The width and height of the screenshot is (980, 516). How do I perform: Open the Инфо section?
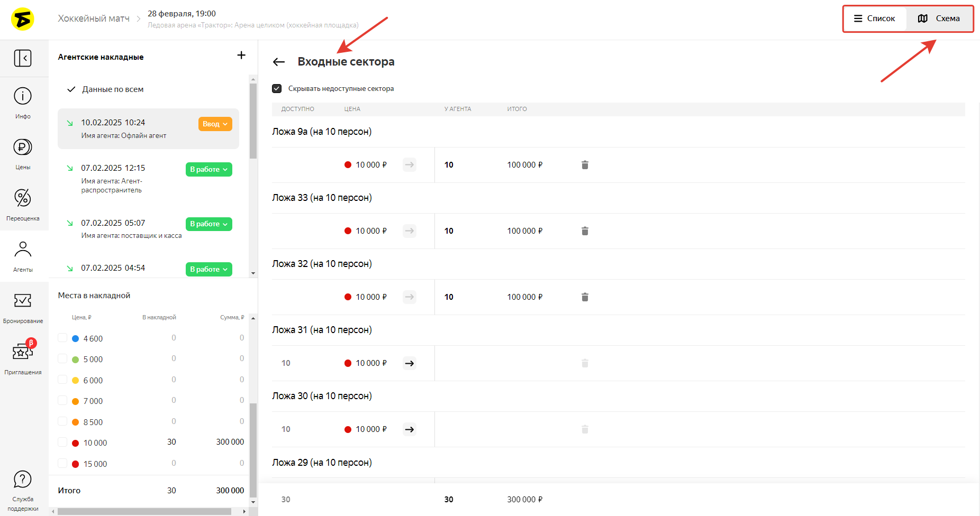pyautogui.click(x=23, y=103)
